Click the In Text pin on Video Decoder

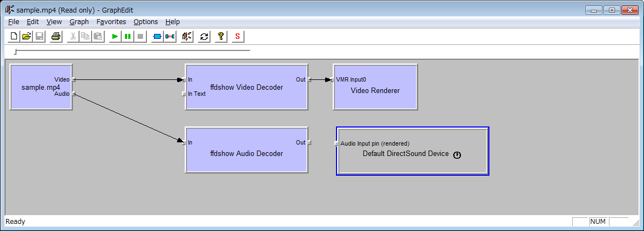[184, 94]
